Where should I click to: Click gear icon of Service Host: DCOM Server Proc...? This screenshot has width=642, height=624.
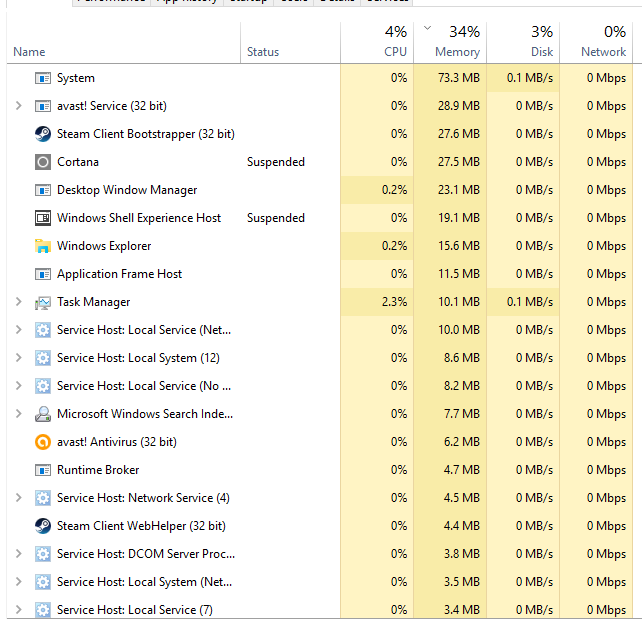[43, 554]
